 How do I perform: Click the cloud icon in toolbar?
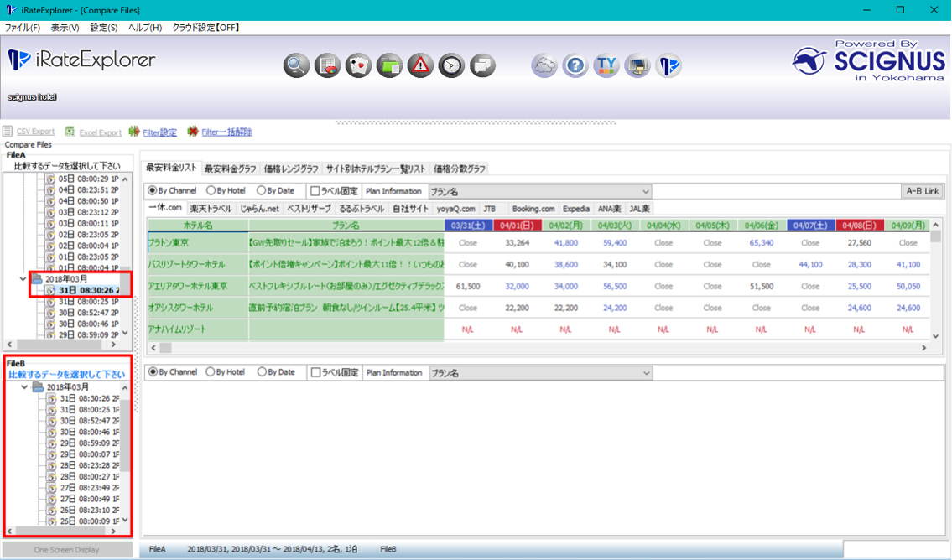(x=544, y=65)
